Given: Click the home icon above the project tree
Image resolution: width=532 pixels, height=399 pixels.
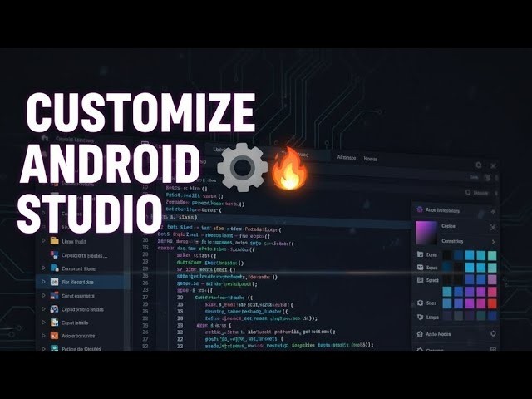Looking at the screenshot, I should pyautogui.click(x=44, y=138).
